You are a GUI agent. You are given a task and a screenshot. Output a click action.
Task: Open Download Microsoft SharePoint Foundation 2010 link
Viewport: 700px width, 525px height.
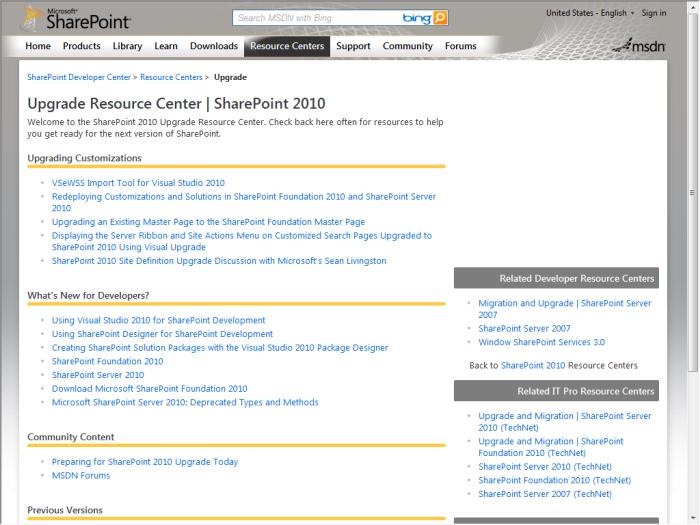point(150,389)
